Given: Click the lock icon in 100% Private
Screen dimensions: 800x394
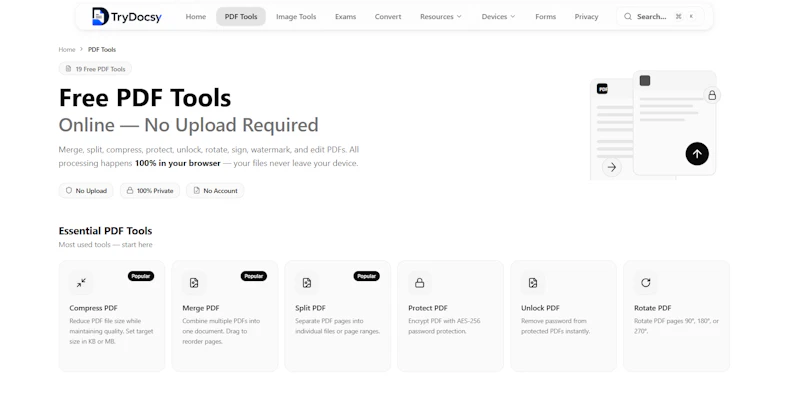Looking at the screenshot, I should [130, 190].
